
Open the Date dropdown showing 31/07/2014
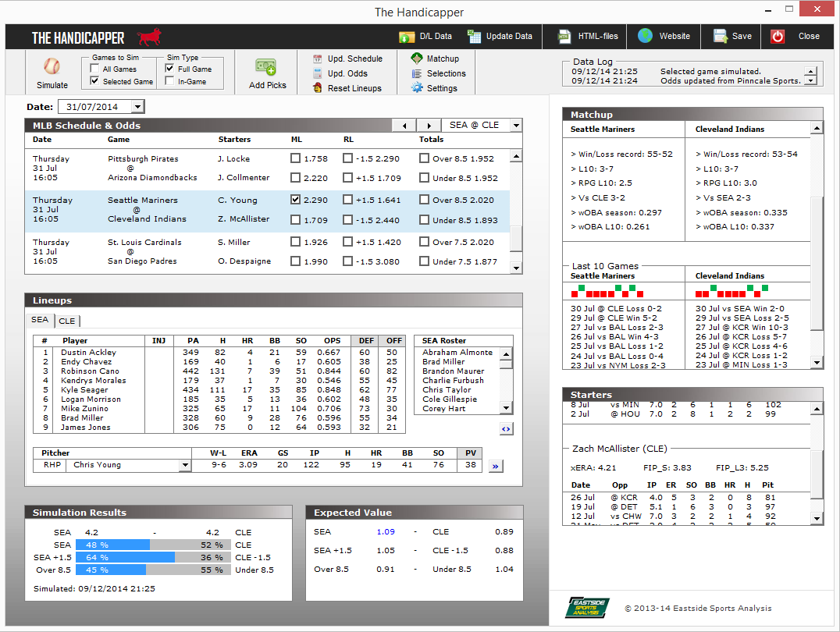pos(137,107)
